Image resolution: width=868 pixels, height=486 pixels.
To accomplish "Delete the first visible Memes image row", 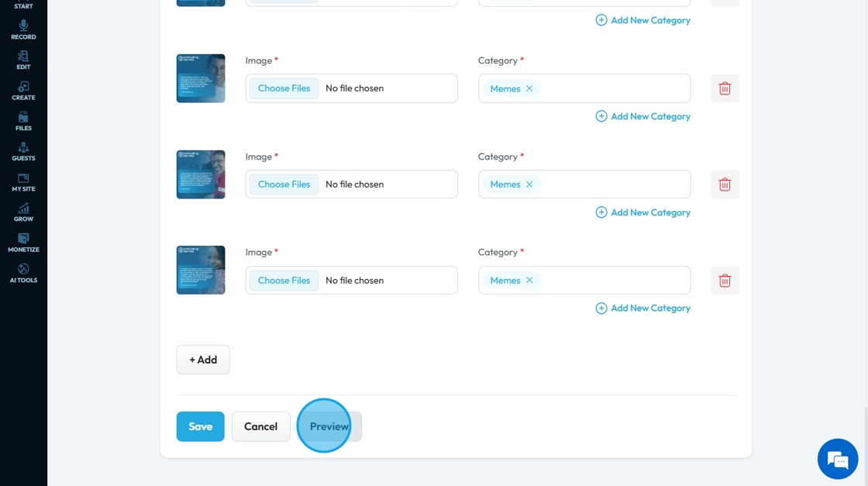I will point(725,88).
